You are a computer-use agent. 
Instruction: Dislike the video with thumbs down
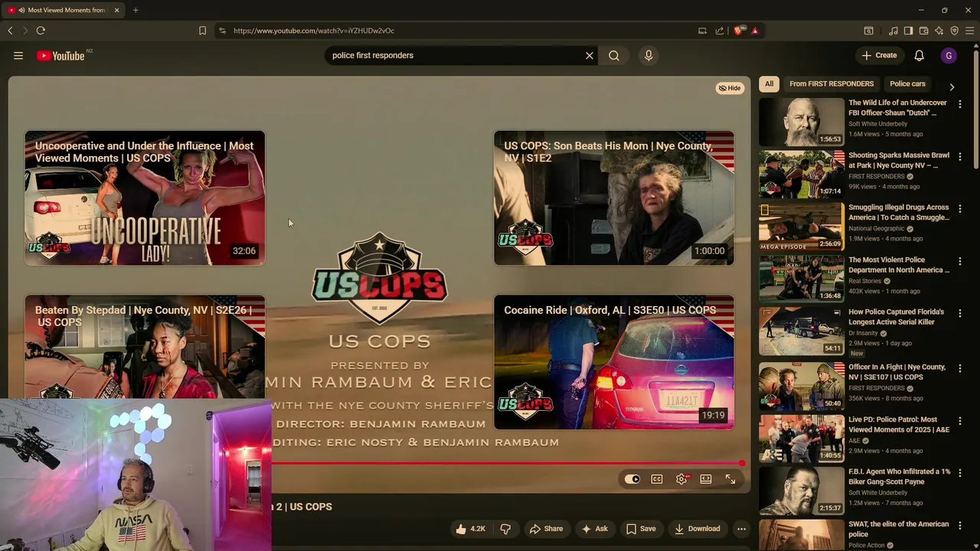pyautogui.click(x=505, y=529)
